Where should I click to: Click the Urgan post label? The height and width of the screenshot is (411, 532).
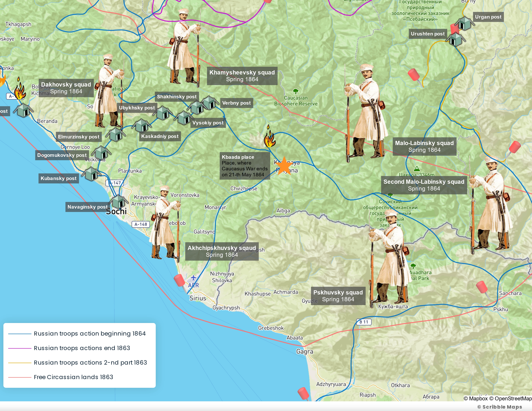(x=488, y=17)
